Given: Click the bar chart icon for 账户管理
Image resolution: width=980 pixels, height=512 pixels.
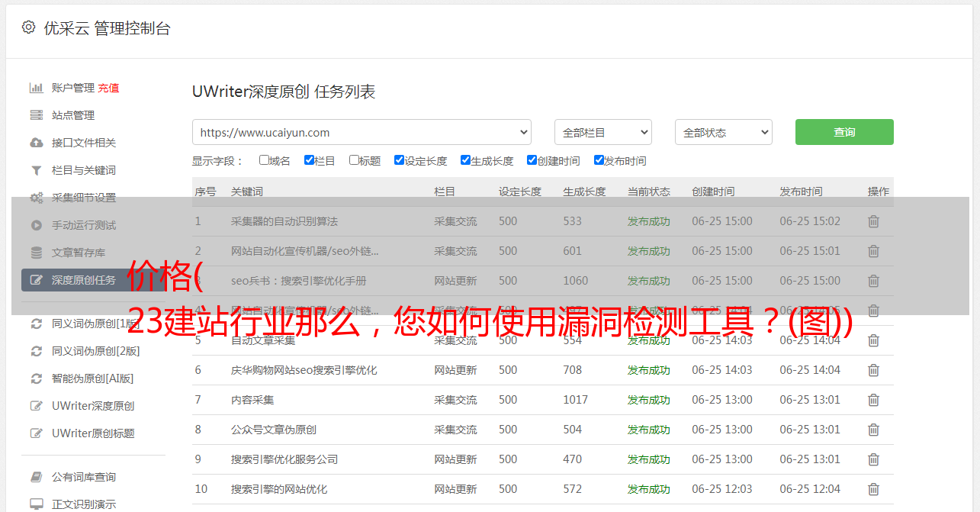Looking at the screenshot, I should click(x=36, y=88).
